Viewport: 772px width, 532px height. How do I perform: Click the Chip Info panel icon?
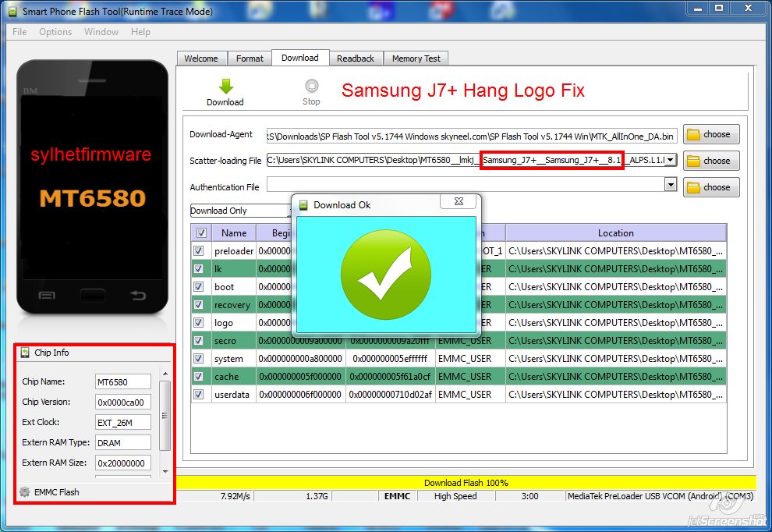click(x=25, y=353)
